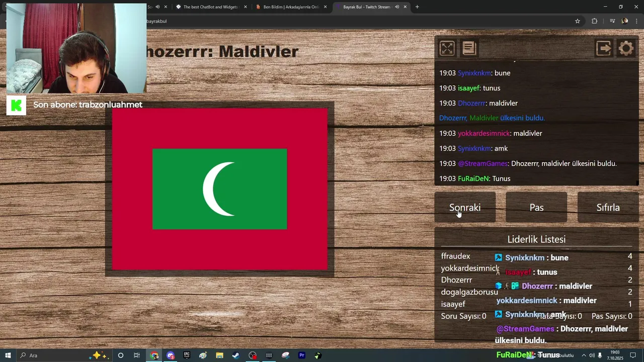Switch to The best ChatBot and Widgets tab
The height and width of the screenshot is (362, 644).
tap(211, 7)
